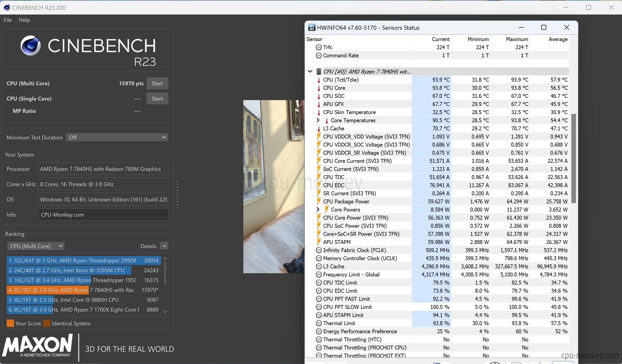622x364 pixels.
Task: Click the Processor field showing AMD Ryzen 7 7840HS
Action: pos(103,169)
